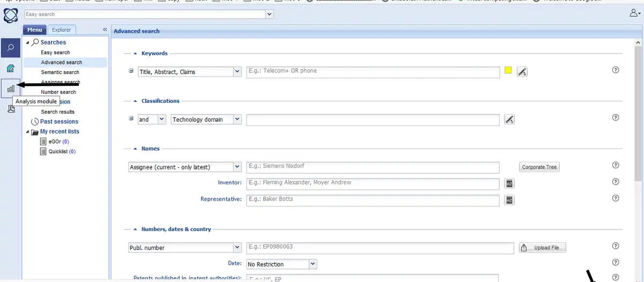Open the Representative A-Z index icon

509,200
